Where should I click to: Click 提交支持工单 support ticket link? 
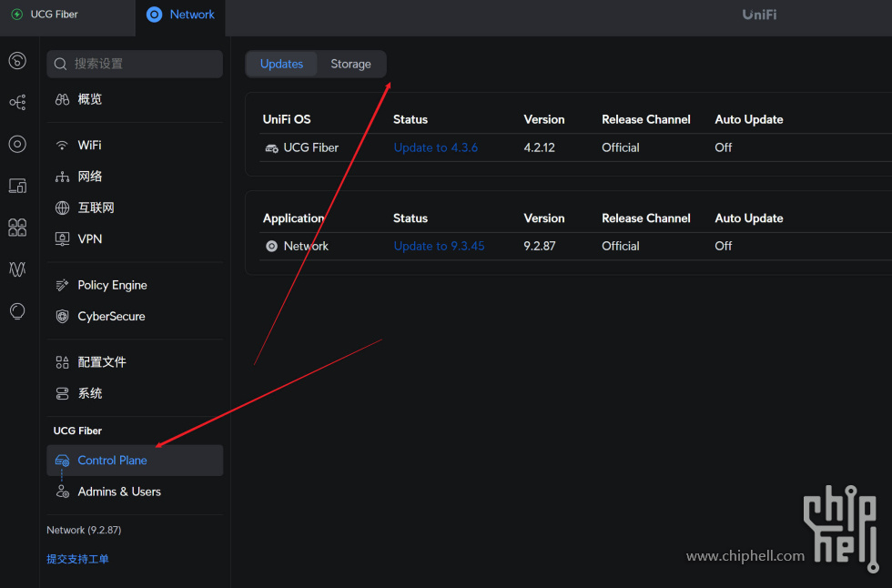click(x=77, y=559)
